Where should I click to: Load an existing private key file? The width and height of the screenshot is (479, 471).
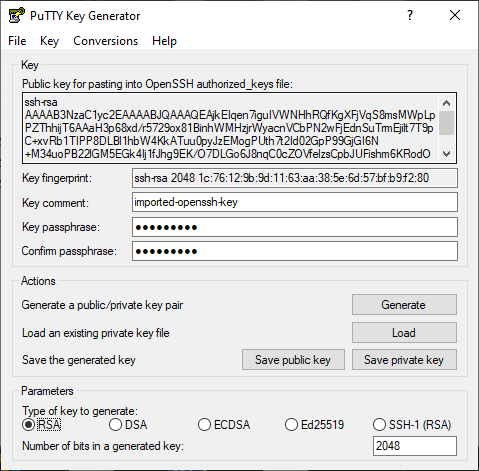pos(404,332)
